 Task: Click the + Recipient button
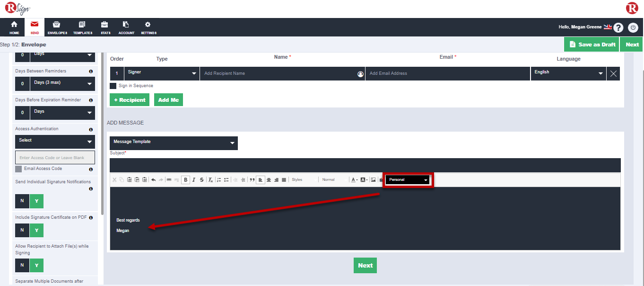point(130,100)
